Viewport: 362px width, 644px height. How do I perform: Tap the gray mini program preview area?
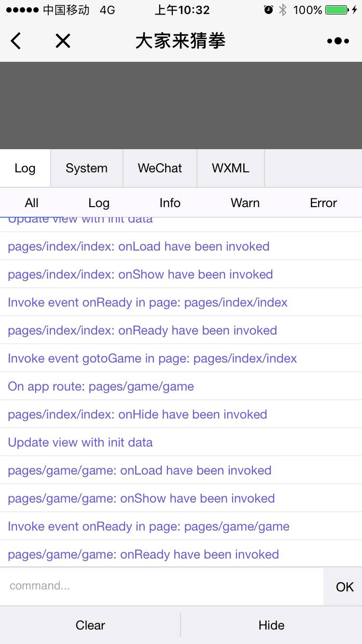pyautogui.click(x=181, y=105)
